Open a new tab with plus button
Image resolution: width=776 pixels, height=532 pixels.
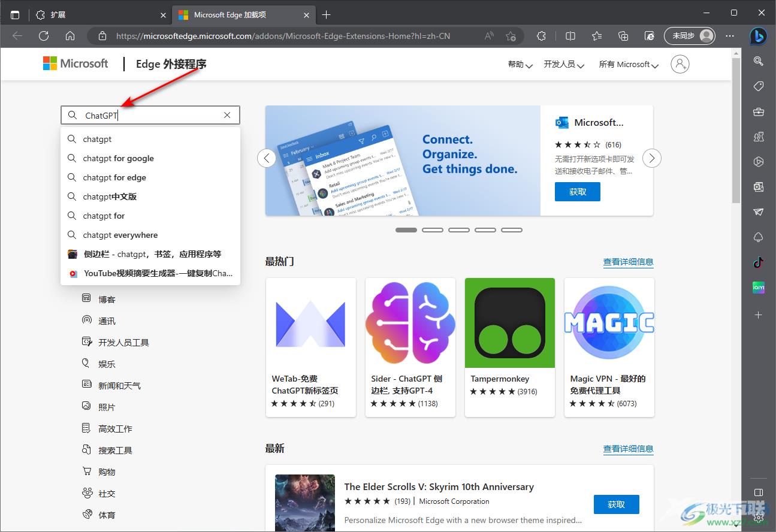point(326,14)
